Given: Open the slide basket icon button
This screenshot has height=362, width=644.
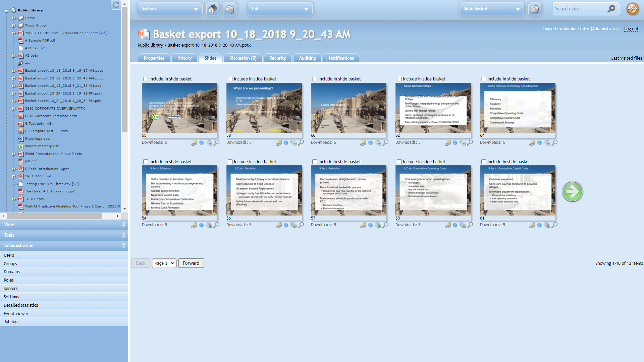Looking at the screenshot, I should pos(535,9).
